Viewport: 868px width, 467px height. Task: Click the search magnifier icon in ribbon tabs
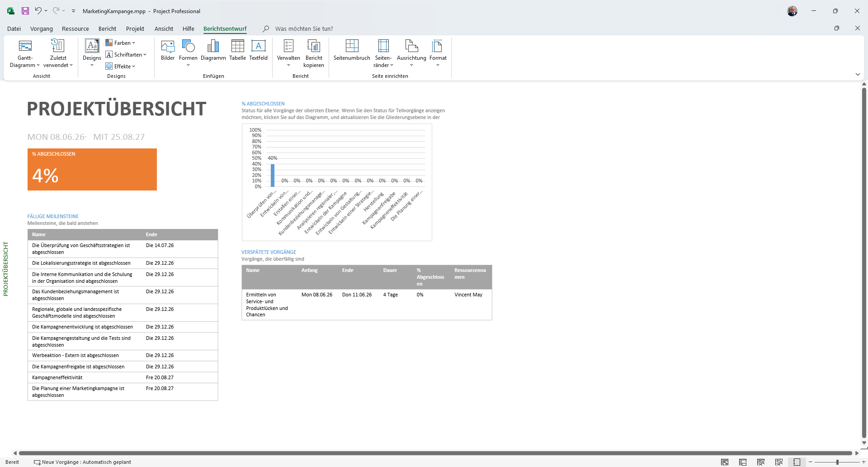pyautogui.click(x=266, y=29)
